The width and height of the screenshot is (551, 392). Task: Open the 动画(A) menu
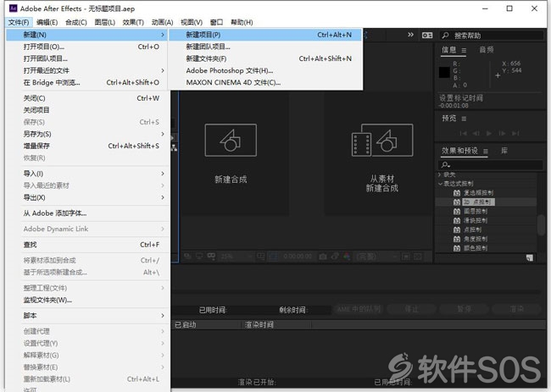(x=163, y=23)
